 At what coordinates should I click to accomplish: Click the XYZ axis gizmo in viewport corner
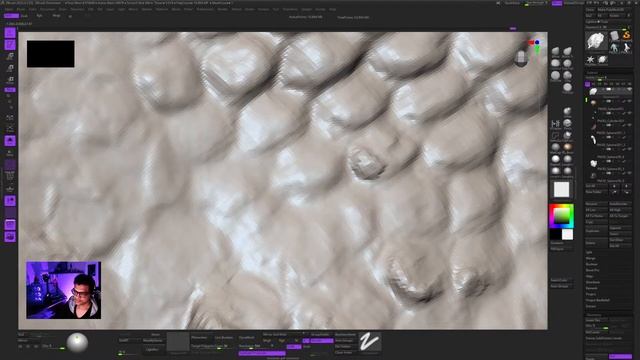point(536,45)
